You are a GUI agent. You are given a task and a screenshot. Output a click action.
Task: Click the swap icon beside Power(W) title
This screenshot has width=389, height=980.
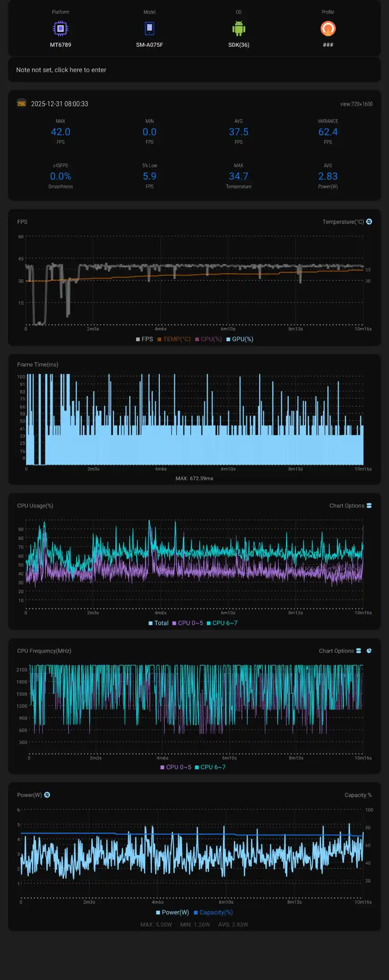coord(47,794)
